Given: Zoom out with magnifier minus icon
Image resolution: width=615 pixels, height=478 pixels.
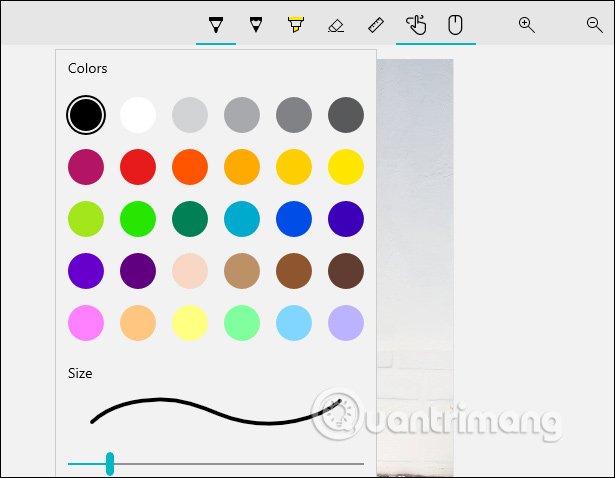Looking at the screenshot, I should [x=595, y=25].
